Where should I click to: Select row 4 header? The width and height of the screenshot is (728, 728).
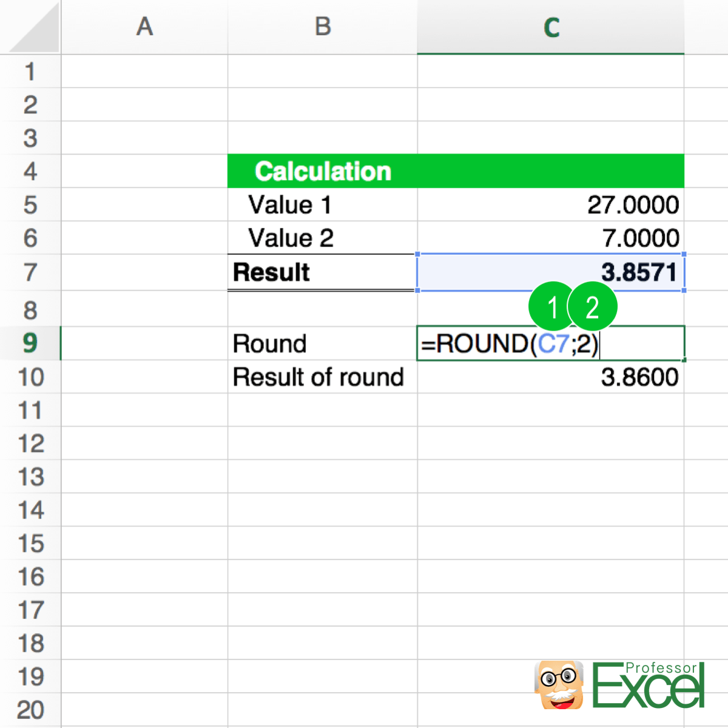[x=30, y=171]
